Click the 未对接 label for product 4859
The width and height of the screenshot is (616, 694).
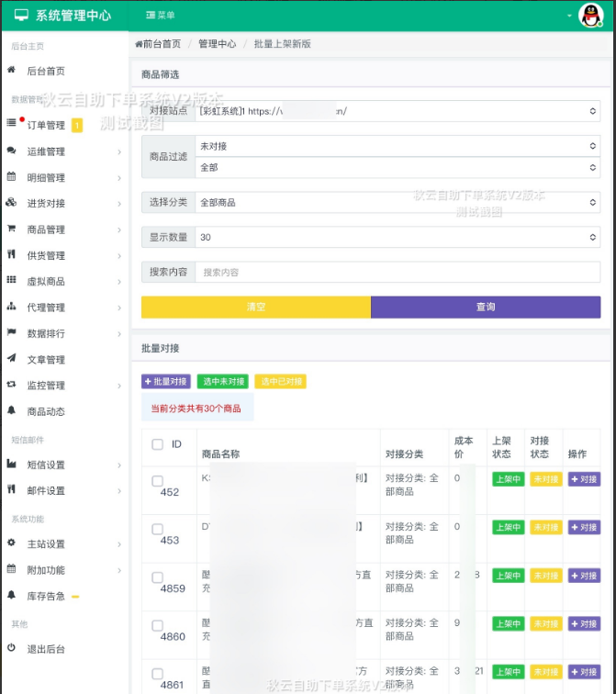(x=546, y=576)
